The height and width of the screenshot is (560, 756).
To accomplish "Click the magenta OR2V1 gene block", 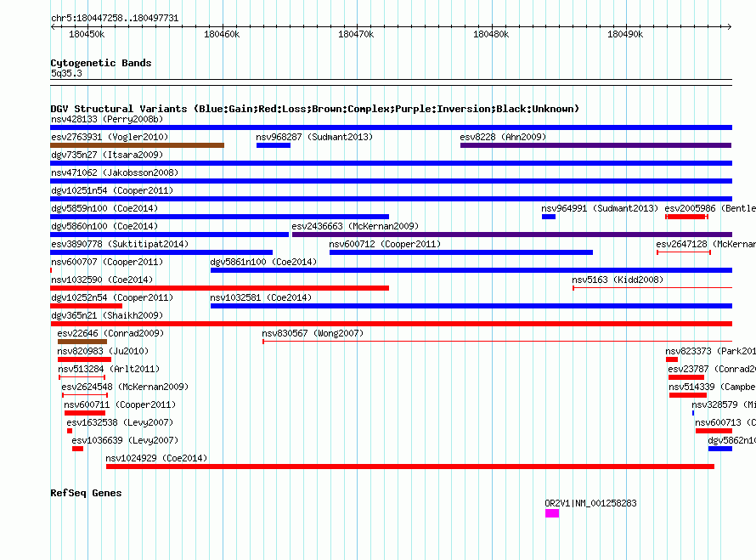I will tap(552, 513).
